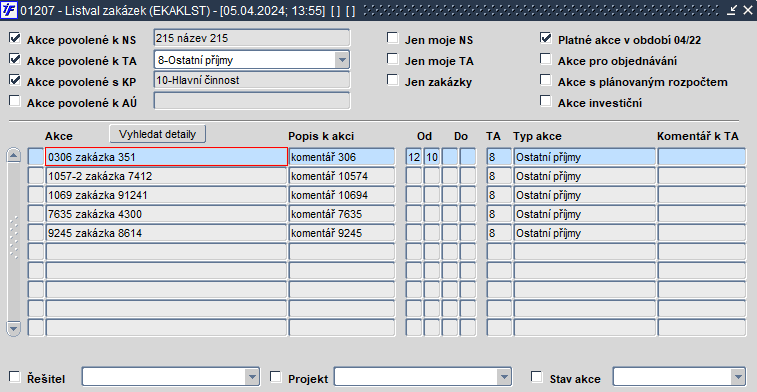Tick the Stav akce filter checkbox
Image resolution: width=757 pixels, height=392 pixels.
[536, 377]
